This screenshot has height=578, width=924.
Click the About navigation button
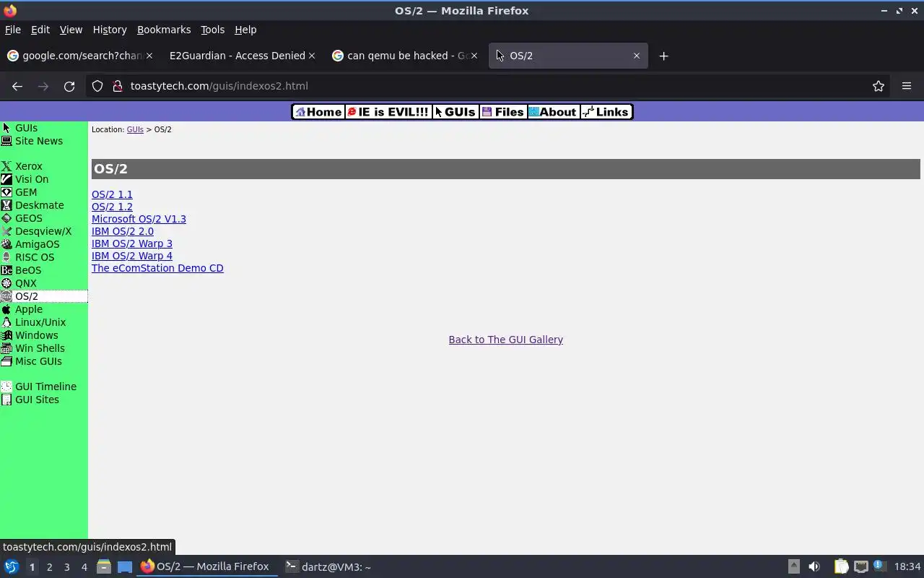(554, 112)
